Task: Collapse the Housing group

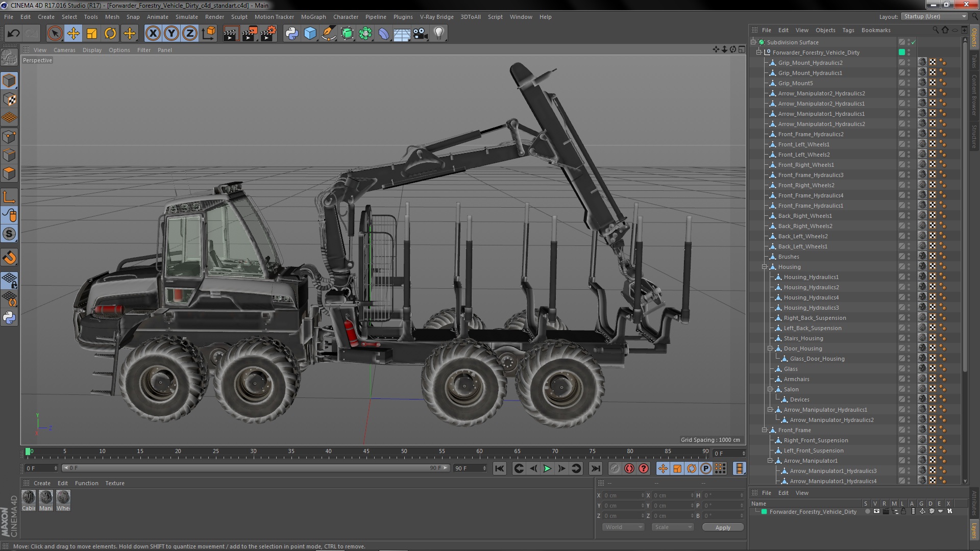Action: [x=765, y=267]
